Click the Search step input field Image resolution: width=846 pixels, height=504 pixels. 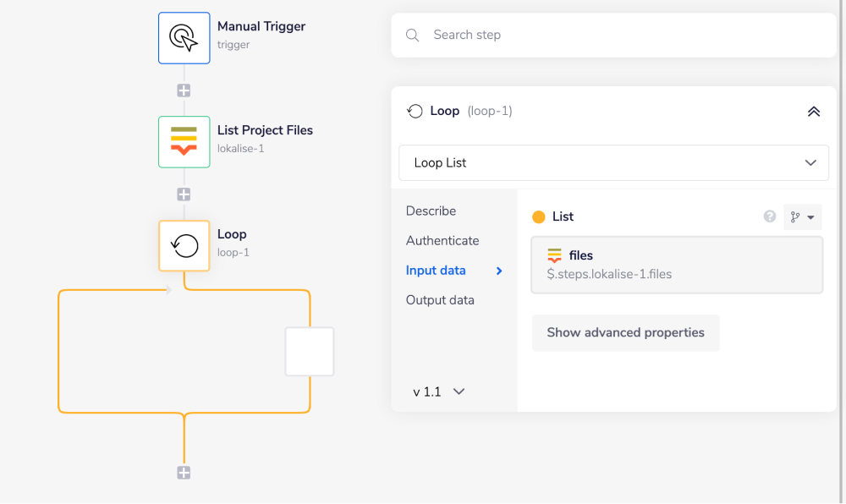(x=626, y=36)
